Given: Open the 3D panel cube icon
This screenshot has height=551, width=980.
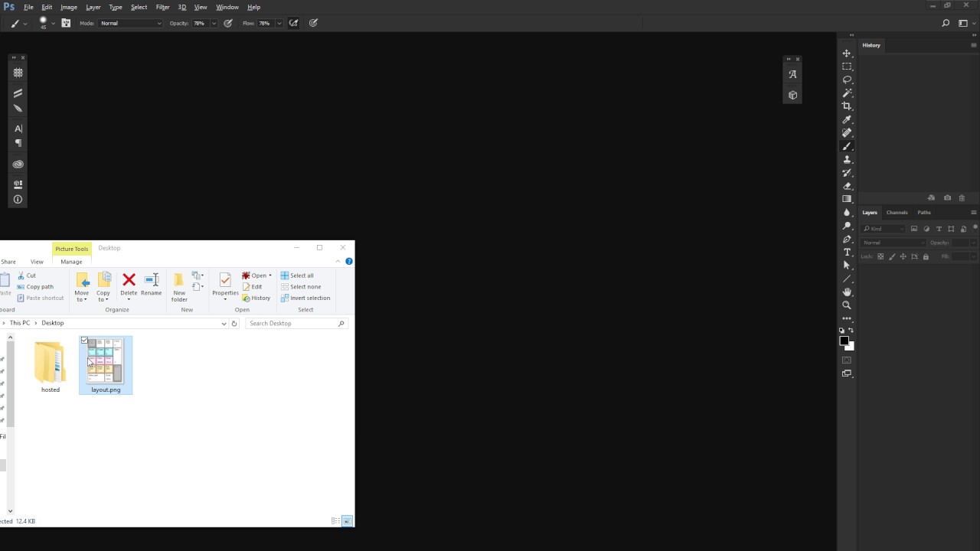Looking at the screenshot, I should point(792,95).
